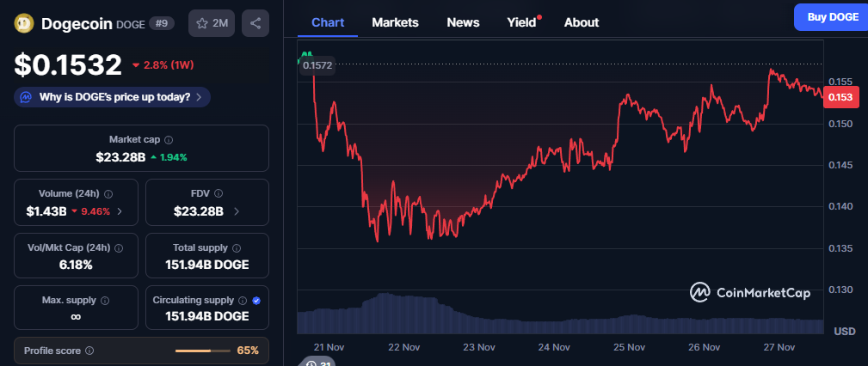Viewport: 868px width, 366px height.
Task: Click the Buy DOGE button
Action: (x=831, y=17)
